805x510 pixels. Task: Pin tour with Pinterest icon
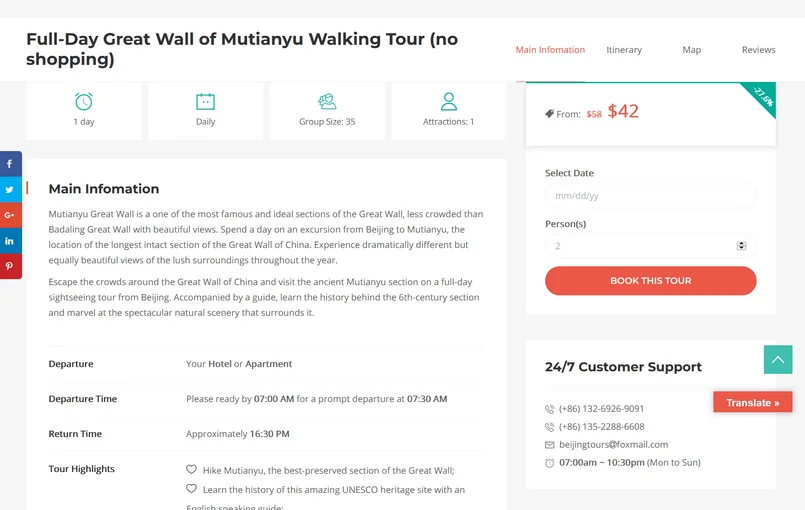(10, 266)
